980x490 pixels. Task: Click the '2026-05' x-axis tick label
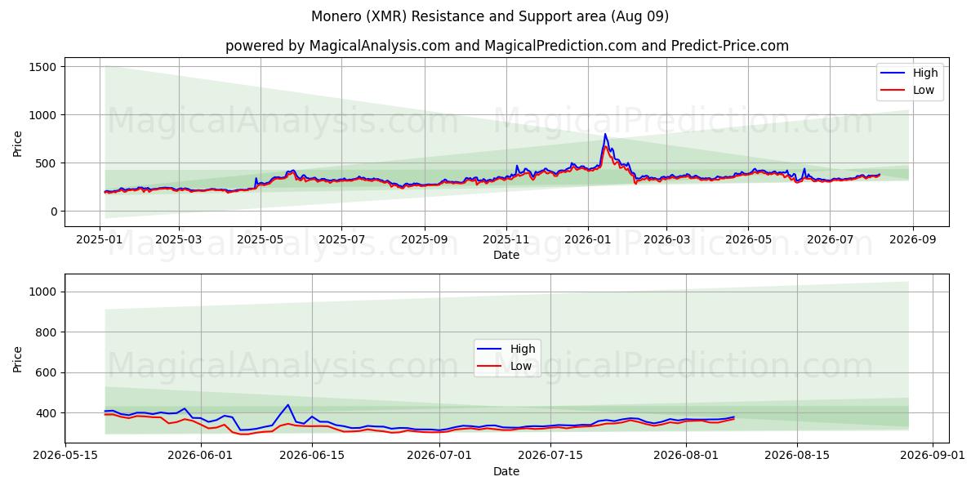748,240
